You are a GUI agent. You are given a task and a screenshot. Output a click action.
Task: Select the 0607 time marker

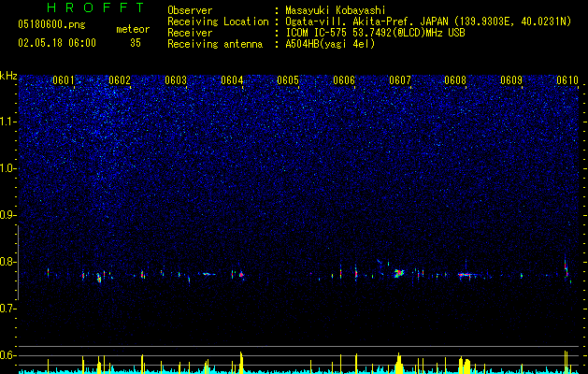[400, 80]
